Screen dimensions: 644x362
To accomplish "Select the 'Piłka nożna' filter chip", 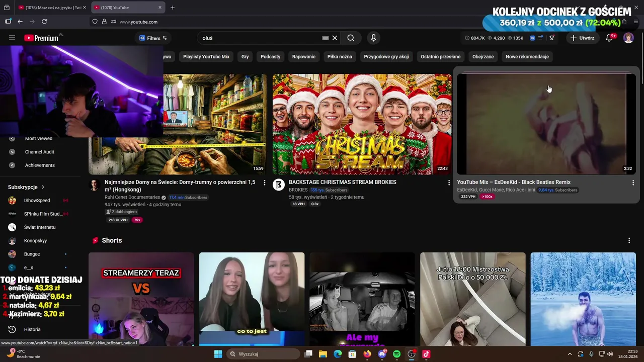I will pyautogui.click(x=340, y=57).
